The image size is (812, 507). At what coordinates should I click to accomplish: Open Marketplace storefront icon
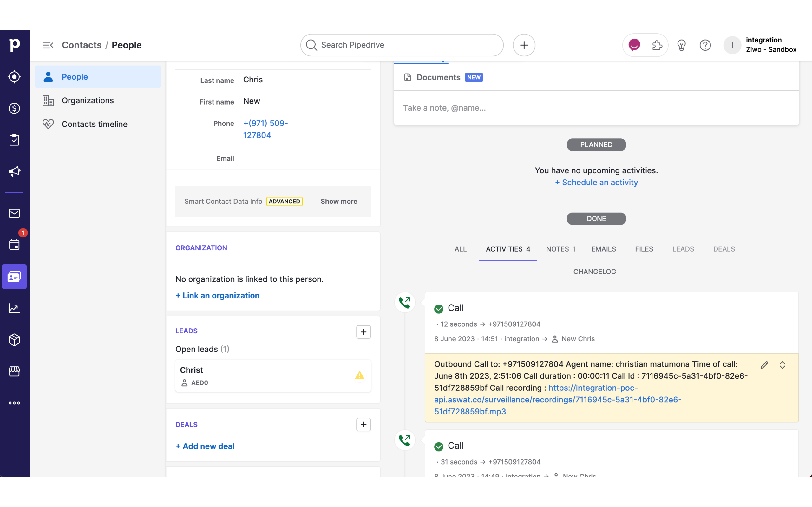click(x=14, y=371)
